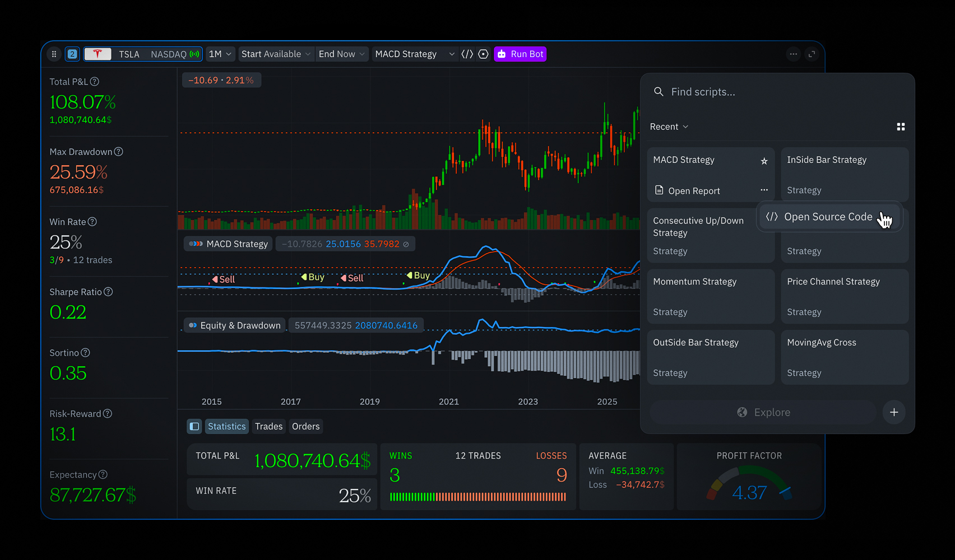Click the 2021 label on time axis
The image size is (955, 560).
coord(449,402)
